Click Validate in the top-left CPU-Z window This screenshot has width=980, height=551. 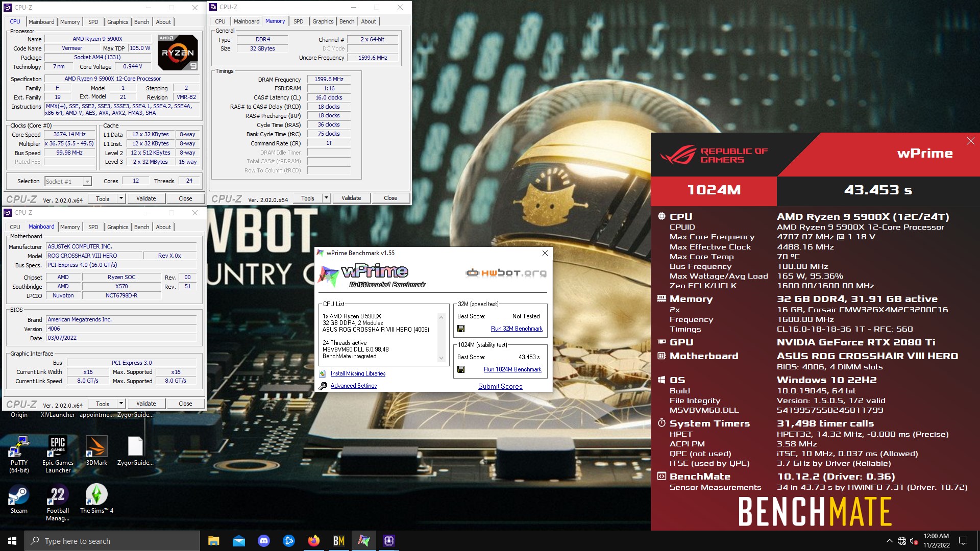click(x=146, y=198)
